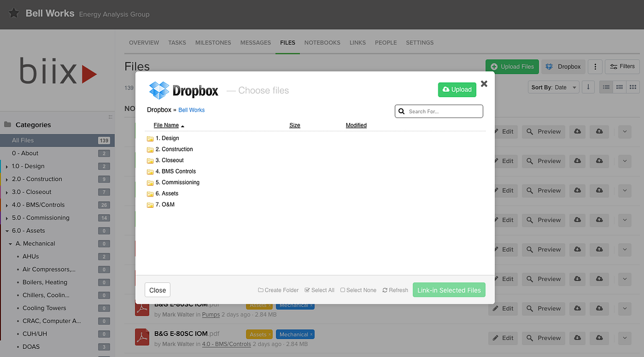This screenshot has width=644, height=357.
Task: Click the star icon beside Bell Works
Action: 14,13
